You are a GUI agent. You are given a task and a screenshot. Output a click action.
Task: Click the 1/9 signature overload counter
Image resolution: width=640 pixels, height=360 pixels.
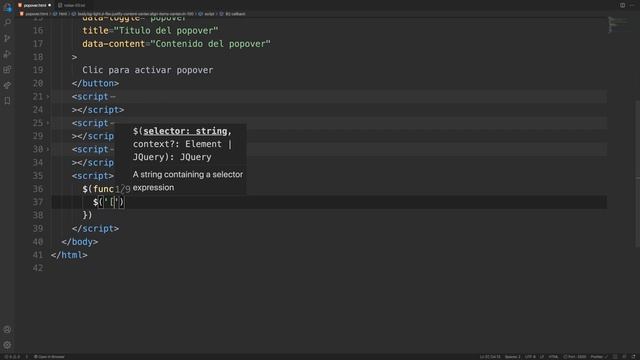pyautogui.click(x=122, y=189)
